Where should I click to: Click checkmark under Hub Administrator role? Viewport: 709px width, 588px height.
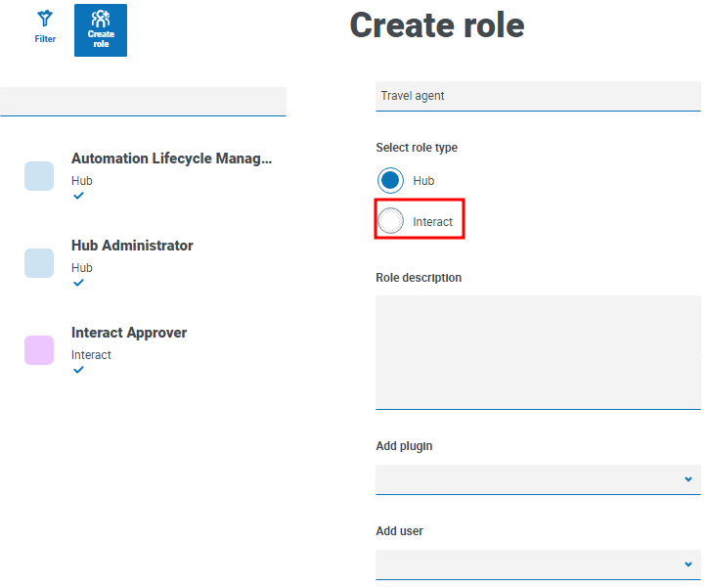click(x=78, y=283)
